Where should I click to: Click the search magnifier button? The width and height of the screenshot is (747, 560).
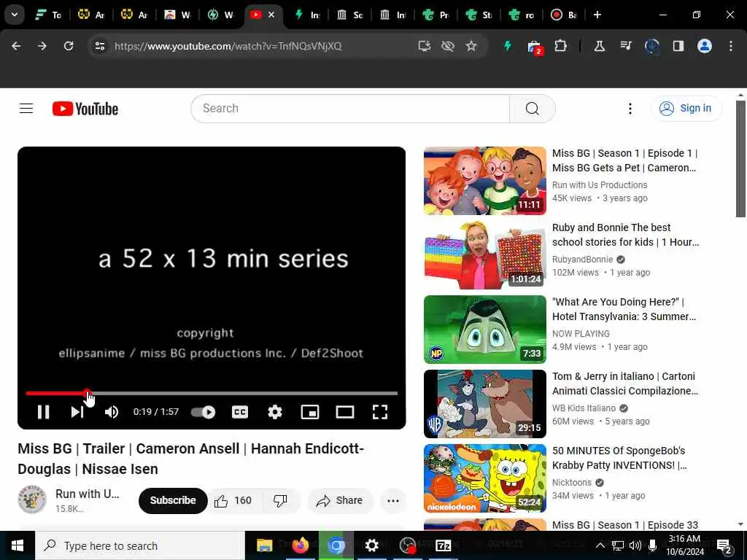[x=532, y=109]
